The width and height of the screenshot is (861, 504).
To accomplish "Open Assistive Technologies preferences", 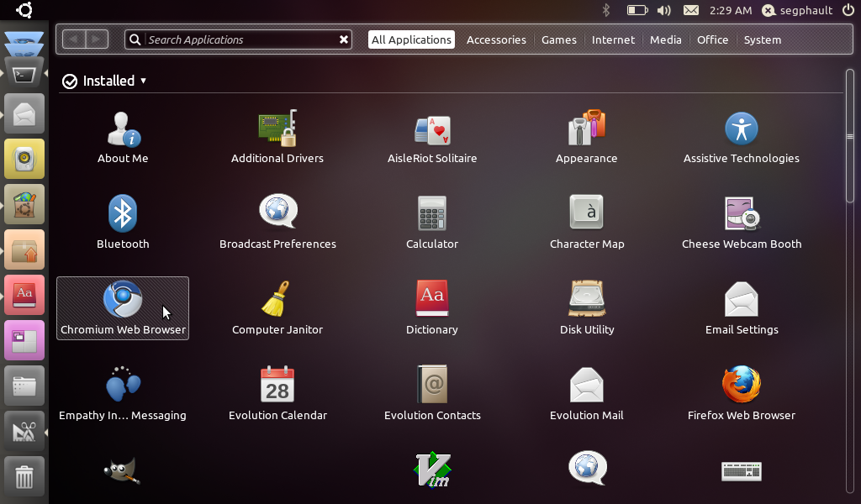I will click(x=741, y=136).
